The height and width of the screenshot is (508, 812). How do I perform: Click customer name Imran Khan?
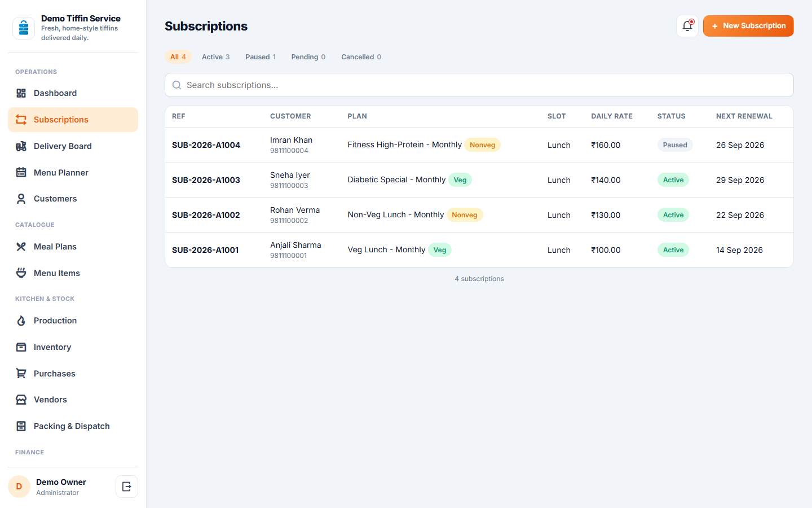point(291,140)
